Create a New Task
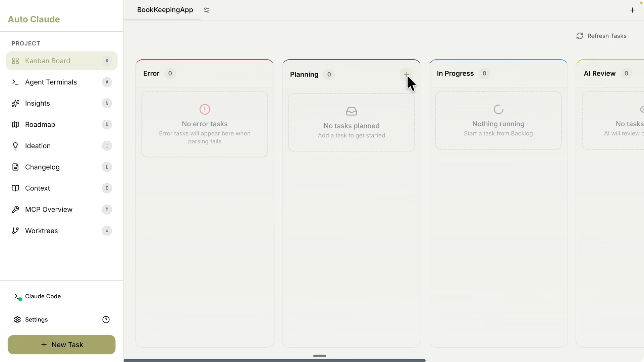 pyautogui.click(x=62, y=345)
